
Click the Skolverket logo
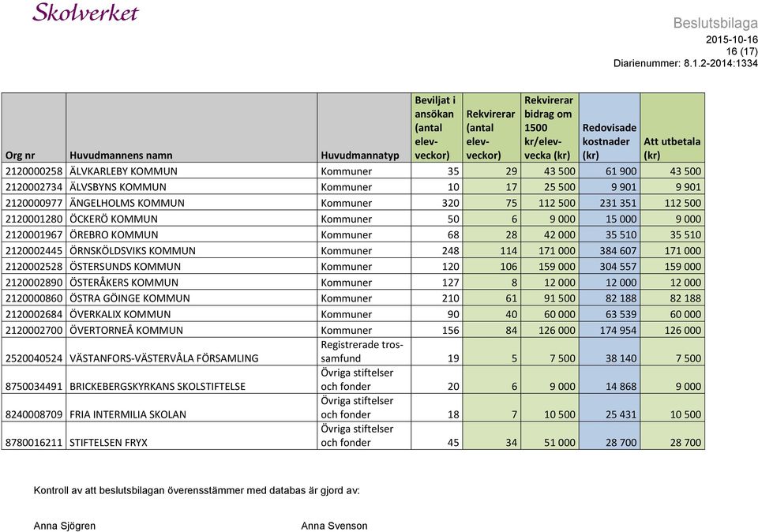[x=85, y=12]
